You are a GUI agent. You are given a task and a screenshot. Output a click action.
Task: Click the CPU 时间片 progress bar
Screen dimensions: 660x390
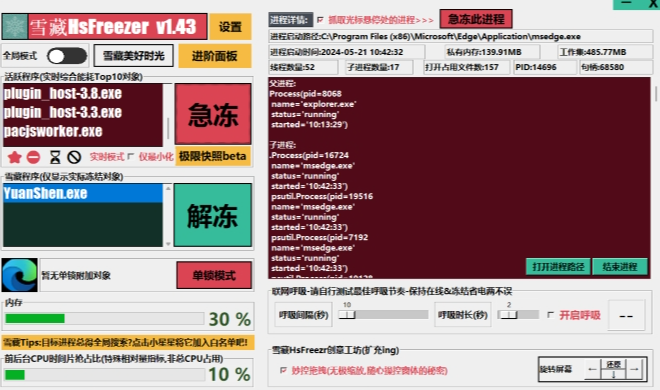point(104,374)
